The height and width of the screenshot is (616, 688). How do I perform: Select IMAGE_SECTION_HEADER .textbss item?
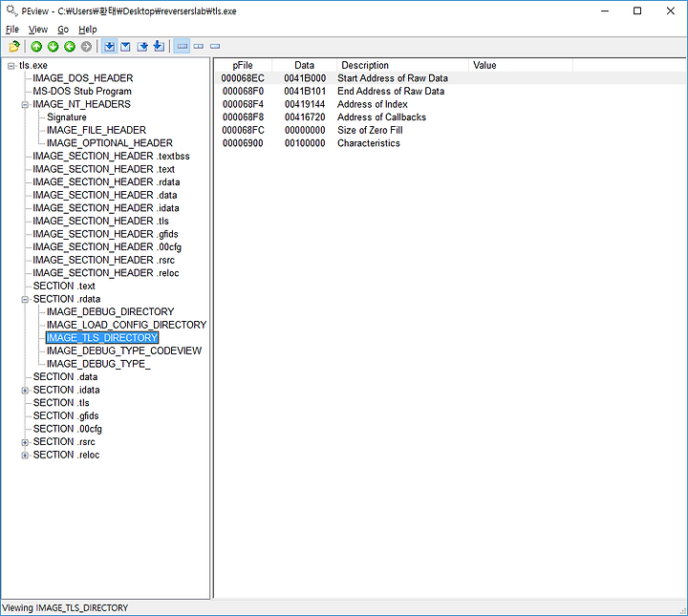(111, 156)
